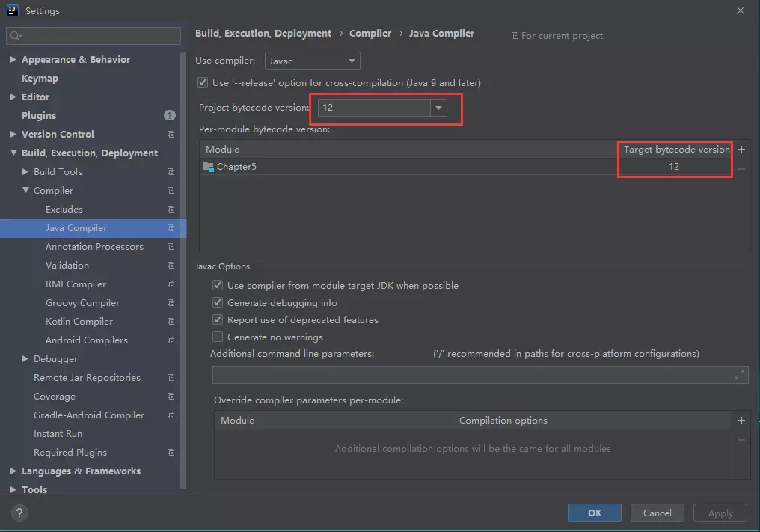Screen dimensions: 760x532
Task: Select Kotlin Compiler in settings tree
Action: tap(79, 322)
